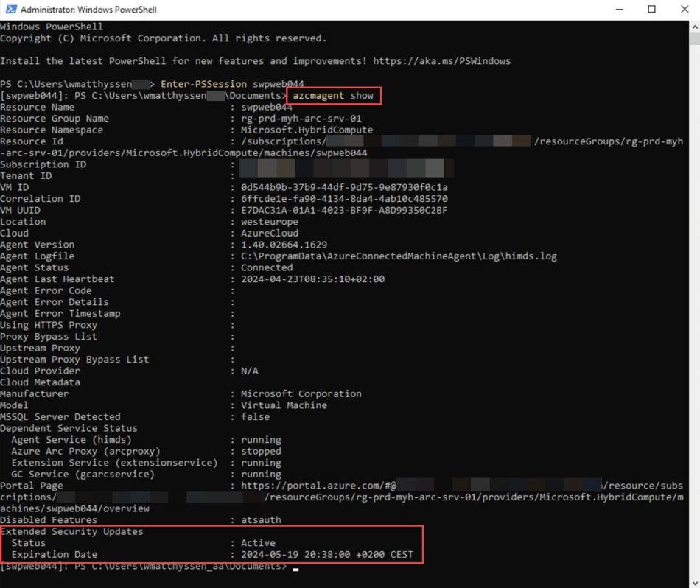Click the PowerShell icon in the title bar

pos(10,9)
